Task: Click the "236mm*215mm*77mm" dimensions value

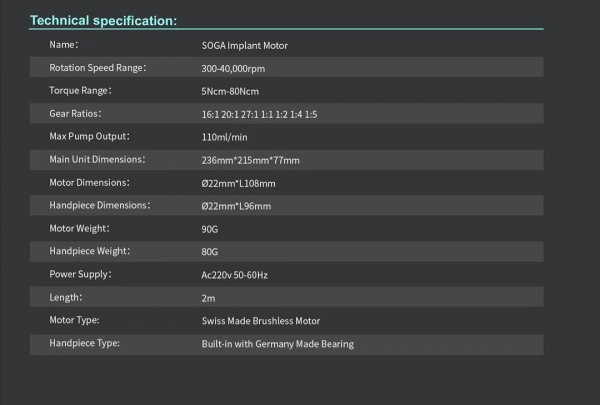Action: [x=250, y=159]
